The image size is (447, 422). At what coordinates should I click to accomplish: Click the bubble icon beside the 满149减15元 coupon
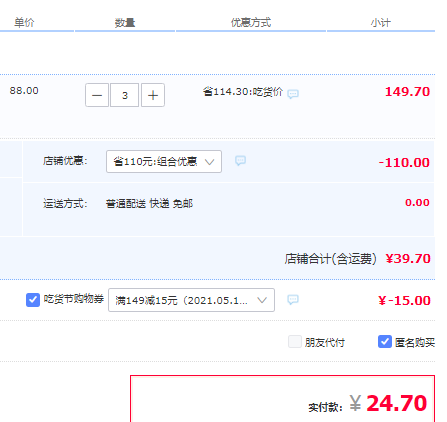293,299
